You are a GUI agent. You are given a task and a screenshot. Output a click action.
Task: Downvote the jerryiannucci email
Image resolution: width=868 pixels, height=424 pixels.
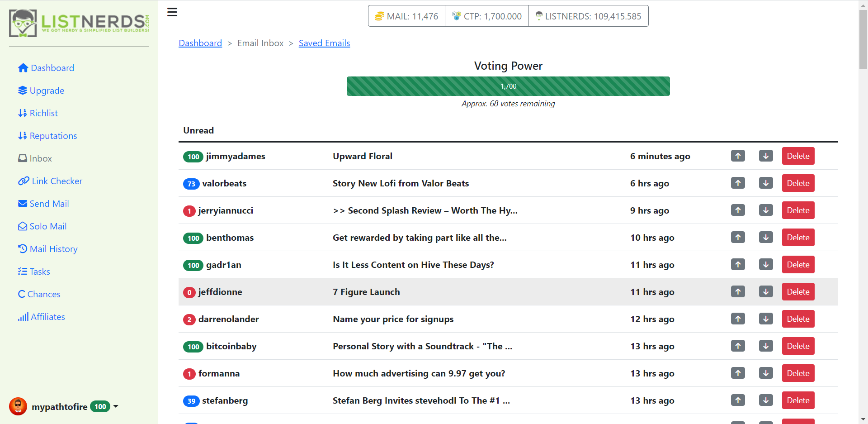click(x=766, y=210)
